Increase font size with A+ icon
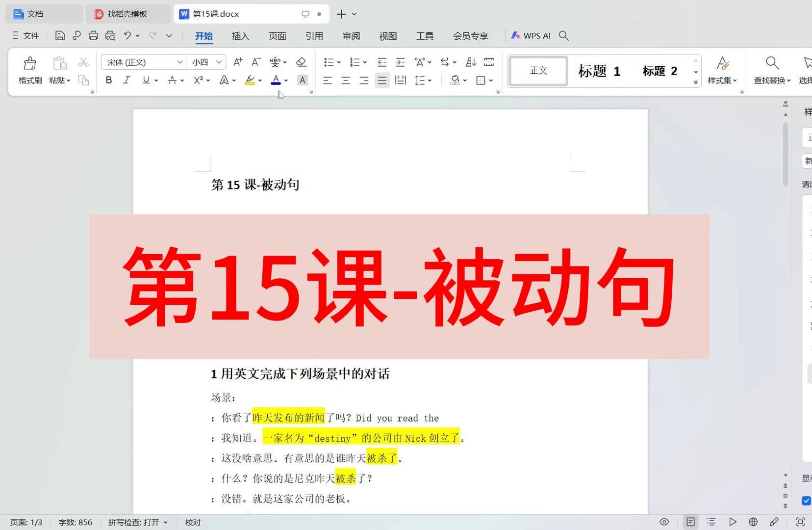Screen dimensions: 812x530 tap(238, 62)
